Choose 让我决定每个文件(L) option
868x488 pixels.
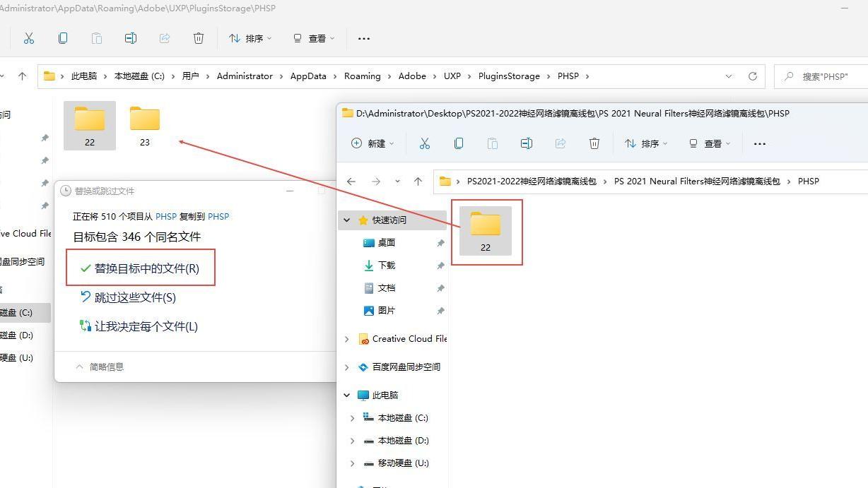coord(139,326)
